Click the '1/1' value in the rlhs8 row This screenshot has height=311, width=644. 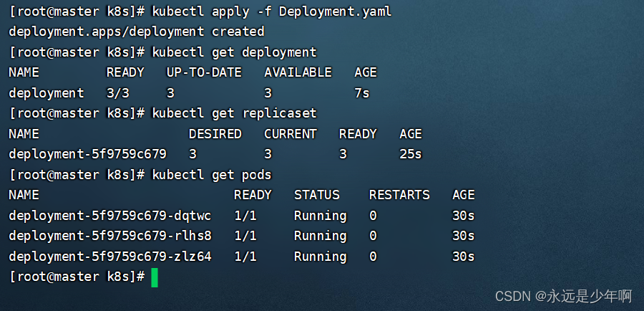coord(245,236)
